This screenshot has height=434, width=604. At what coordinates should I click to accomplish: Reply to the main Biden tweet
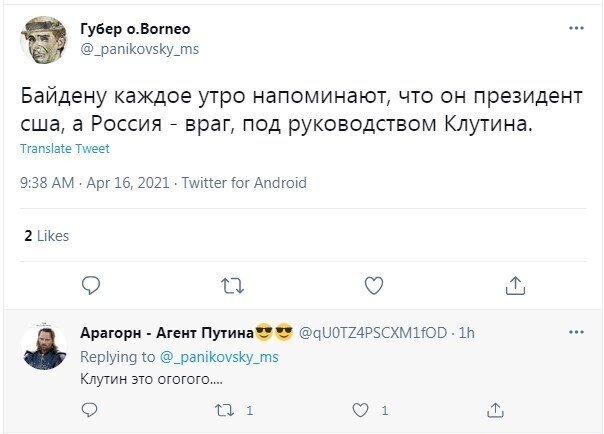pos(91,286)
